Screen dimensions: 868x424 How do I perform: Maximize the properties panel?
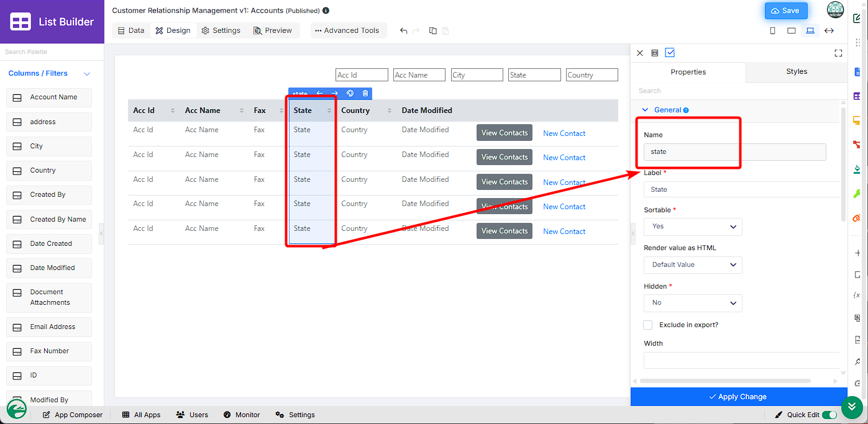tap(838, 53)
